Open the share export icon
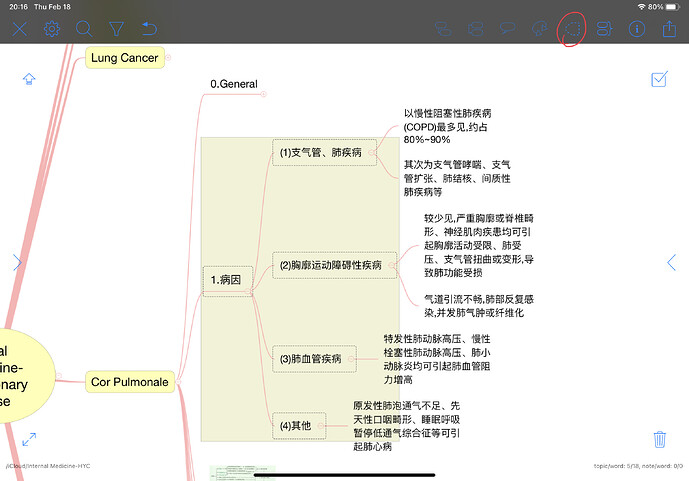Viewport: 689px width, 481px height. (669, 29)
